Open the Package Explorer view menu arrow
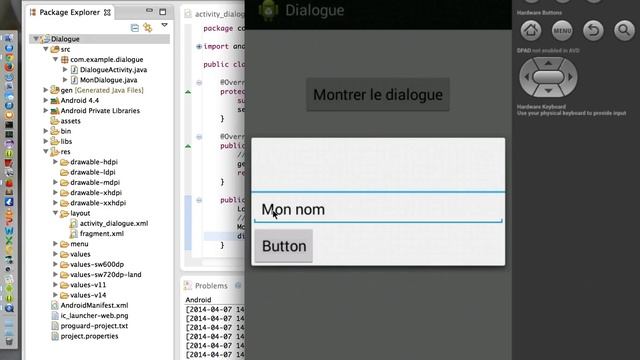 pyautogui.click(x=164, y=25)
